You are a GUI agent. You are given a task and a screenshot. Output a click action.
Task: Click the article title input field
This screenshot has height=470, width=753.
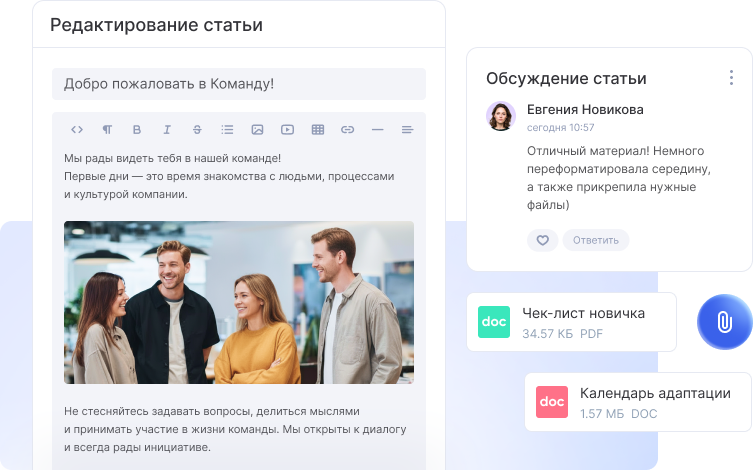[239, 84]
